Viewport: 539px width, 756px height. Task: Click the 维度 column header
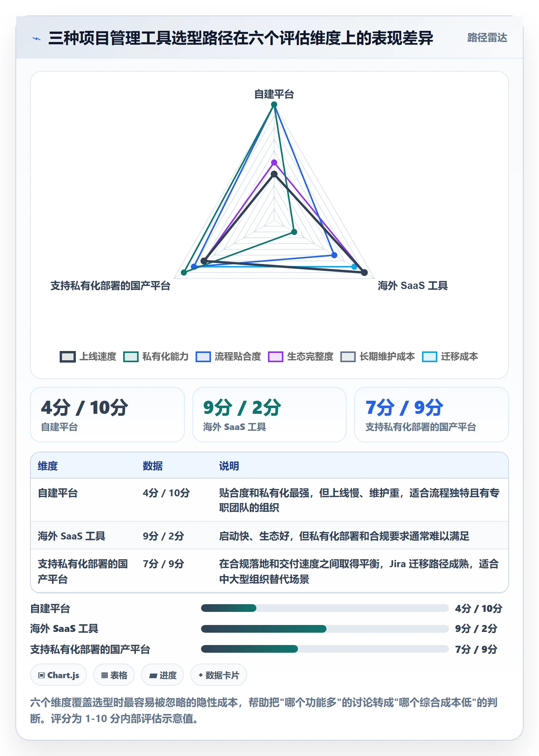tap(48, 466)
